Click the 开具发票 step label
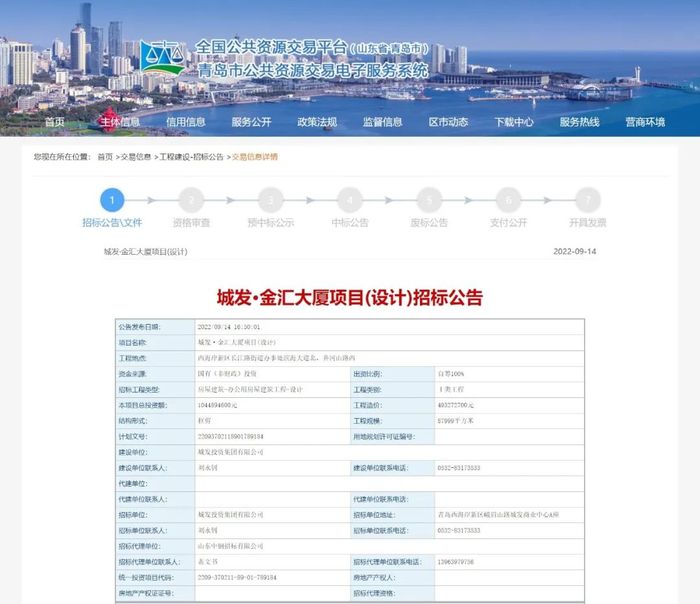This screenshot has height=604, width=700. 588,222
